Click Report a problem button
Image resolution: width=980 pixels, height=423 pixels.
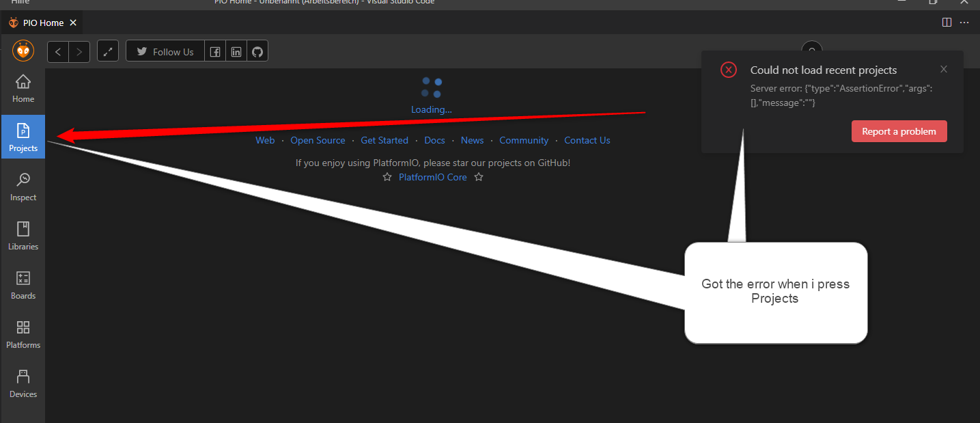click(899, 131)
